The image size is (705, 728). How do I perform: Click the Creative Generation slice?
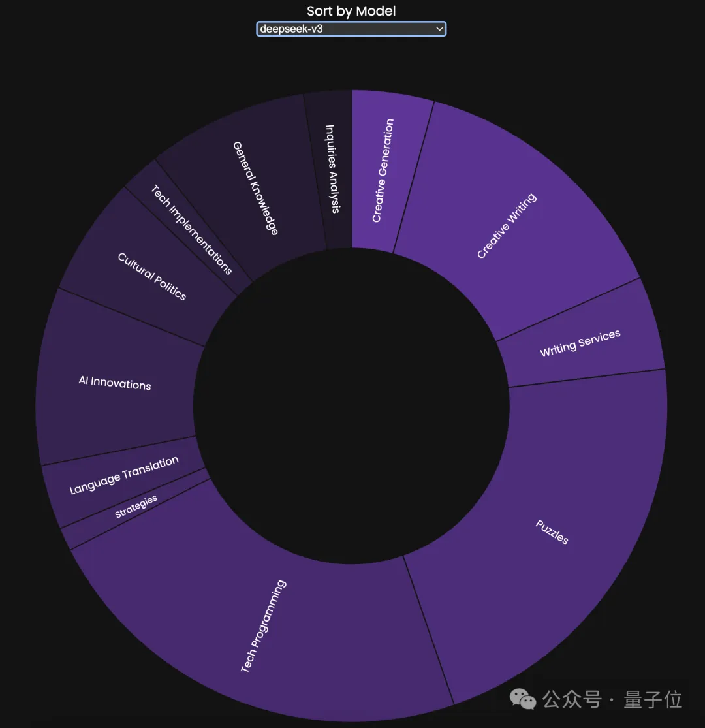pyautogui.click(x=383, y=171)
